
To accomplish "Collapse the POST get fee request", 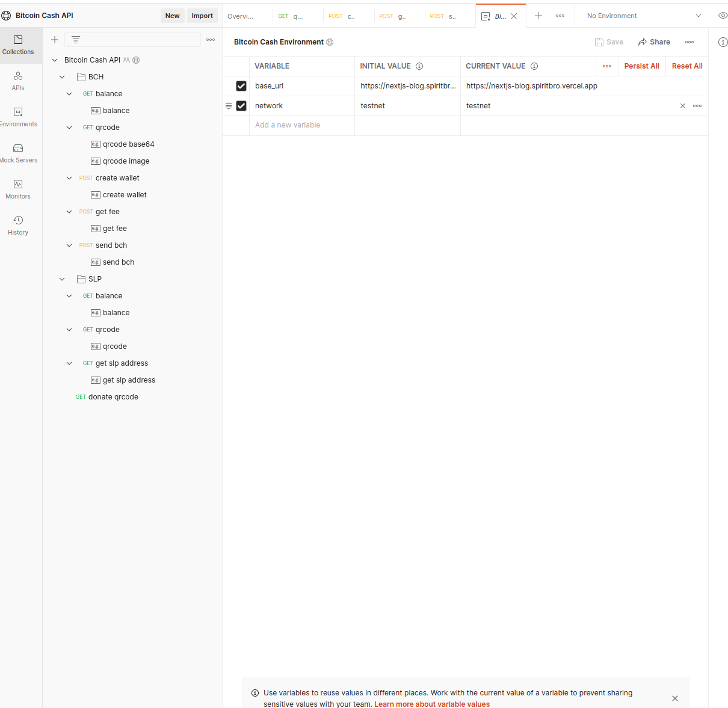I will (x=69, y=212).
